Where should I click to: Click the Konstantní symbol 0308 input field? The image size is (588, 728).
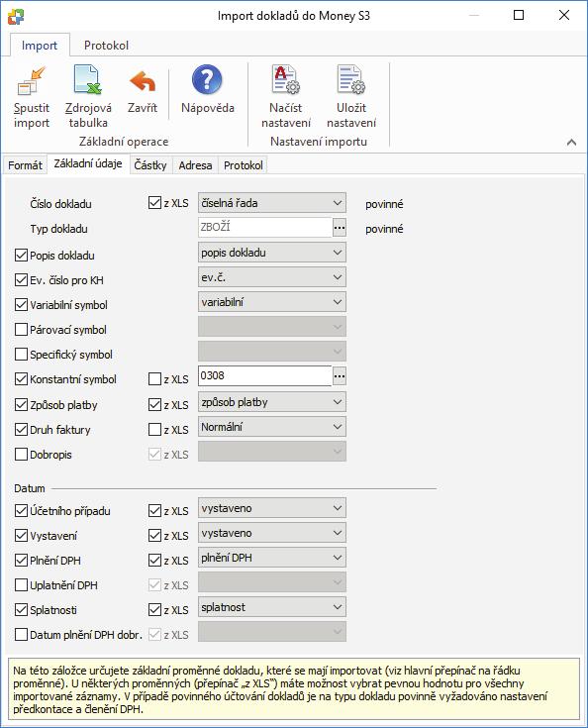click(265, 375)
